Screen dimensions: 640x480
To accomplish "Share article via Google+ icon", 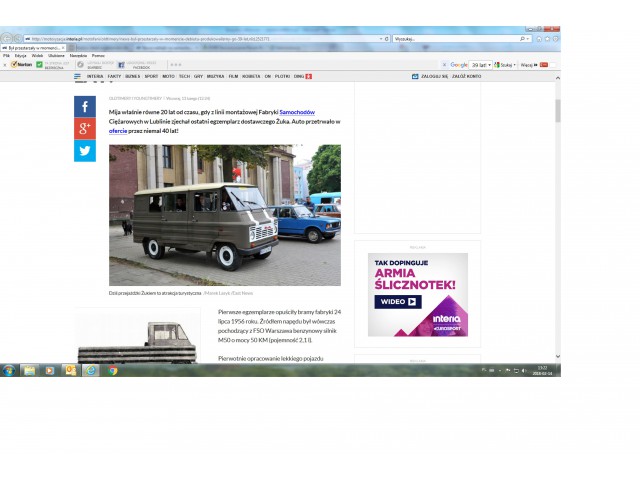I will click(x=85, y=128).
